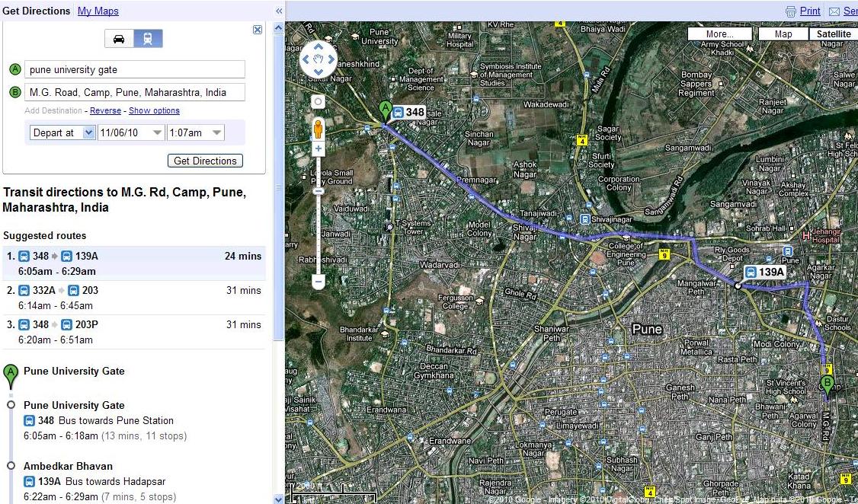Click Pune University Gate stop below marker

click(74, 406)
